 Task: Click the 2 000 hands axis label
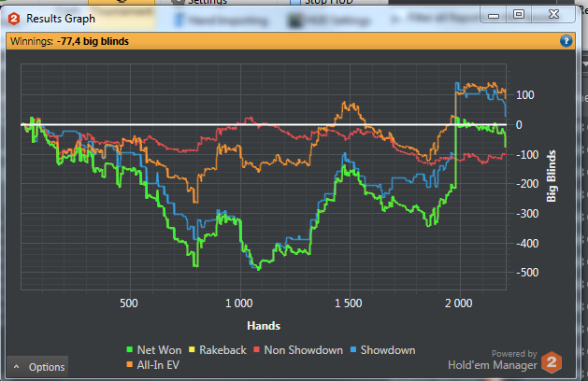(459, 303)
